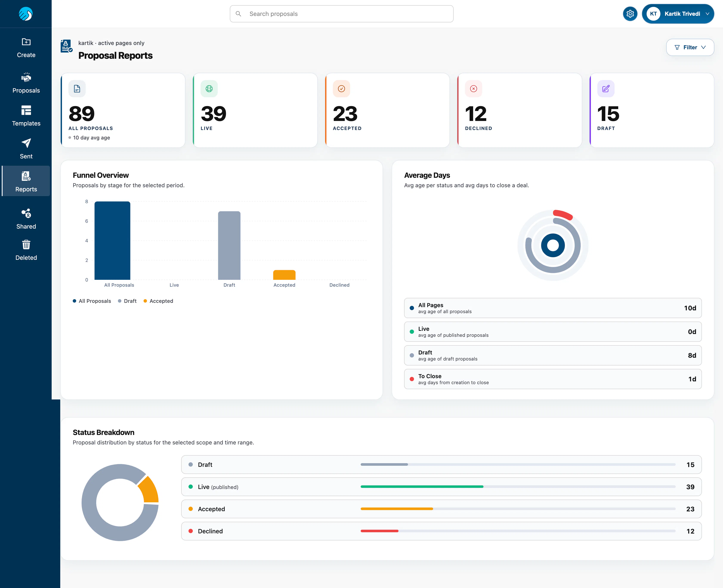
Task: Focus the Search proposals field
Action: pos(341,14)
